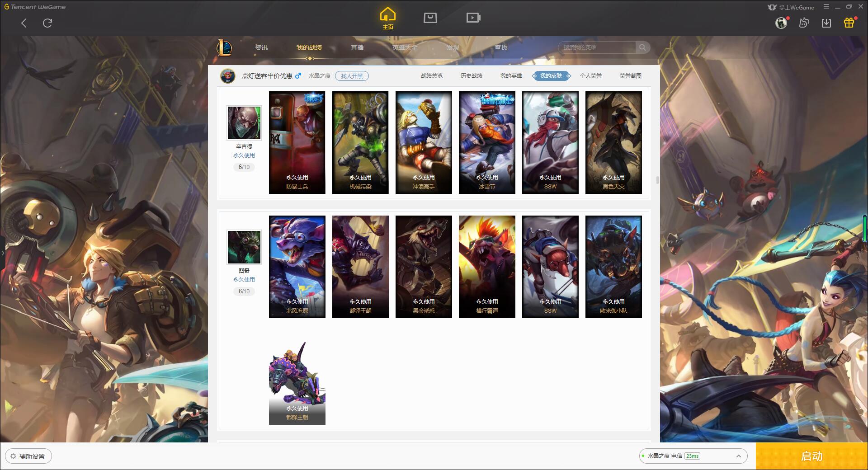Open 辛吉德 SSW skin card
868x470 pixels.
coord(550,142)
